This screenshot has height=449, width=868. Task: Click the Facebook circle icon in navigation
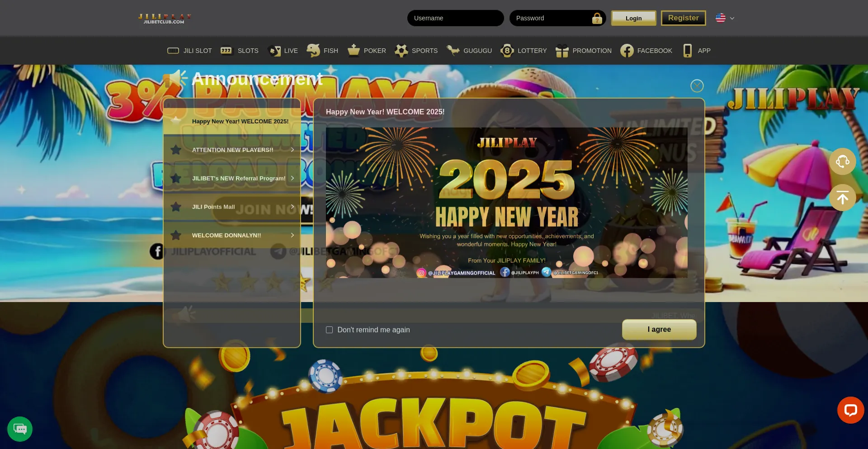627,51
